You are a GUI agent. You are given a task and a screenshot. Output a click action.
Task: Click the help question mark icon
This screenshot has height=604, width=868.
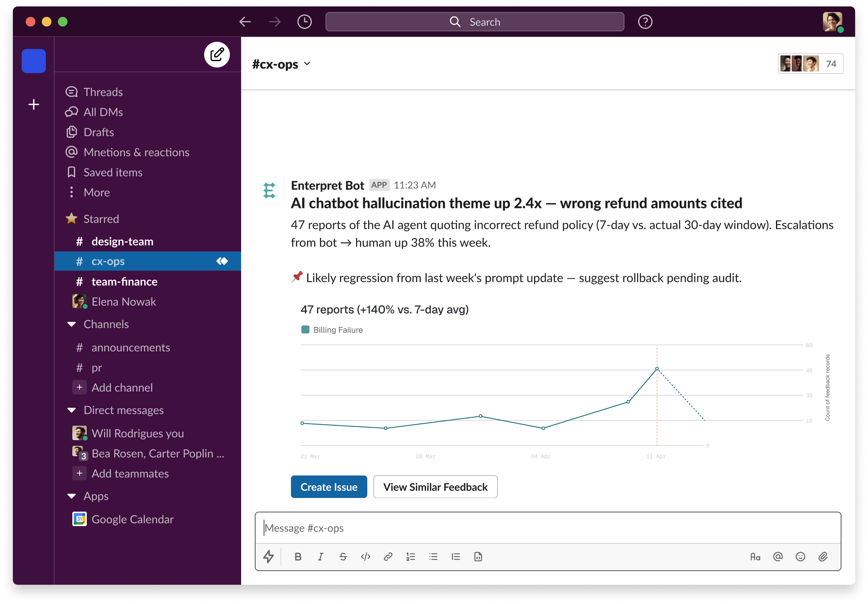(645, 22)
